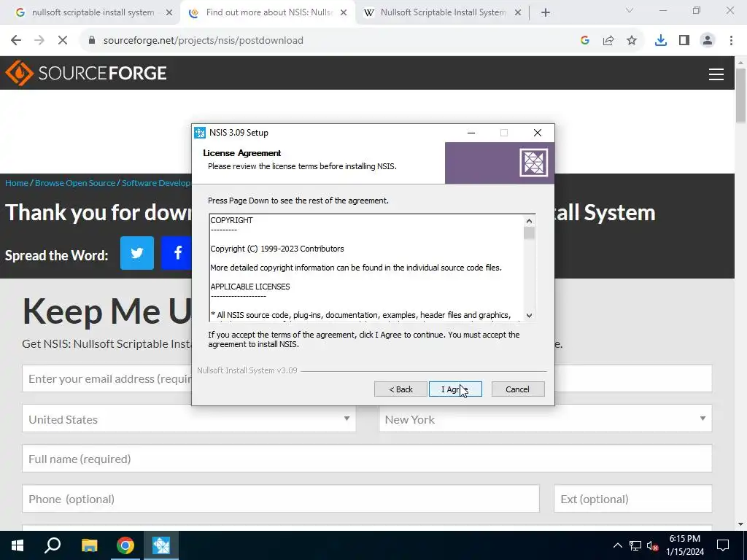This screenshot has height=560, width=747.
Task: Open the Browse Open Source breadcrumb
Action: point(75,183)
